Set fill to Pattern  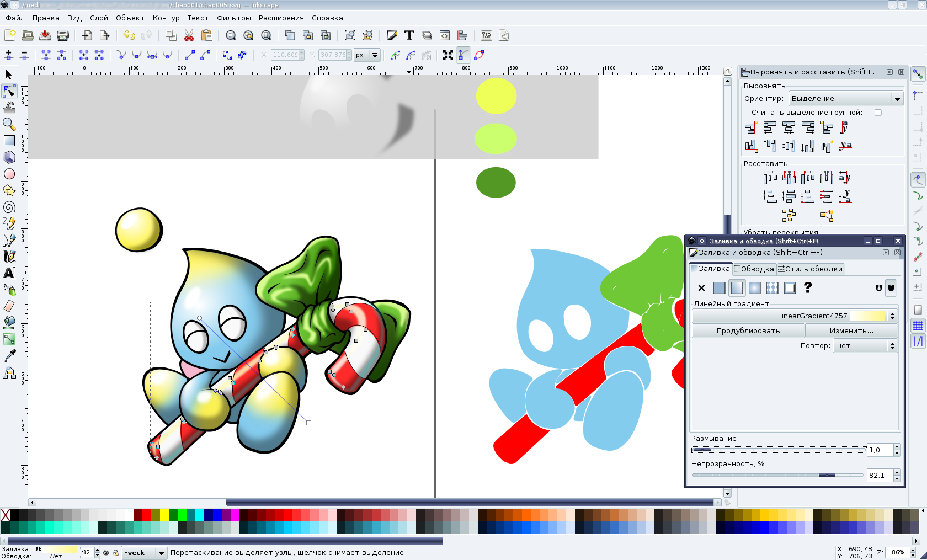772,287
